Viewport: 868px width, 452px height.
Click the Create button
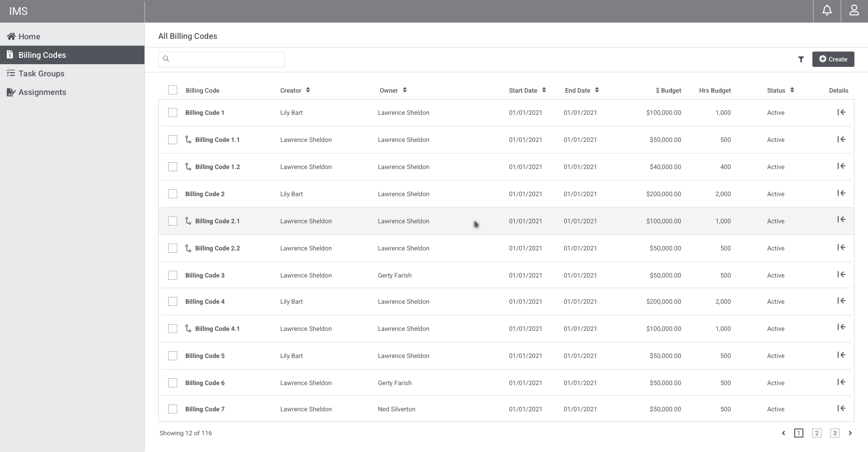(x=833, y=59)
